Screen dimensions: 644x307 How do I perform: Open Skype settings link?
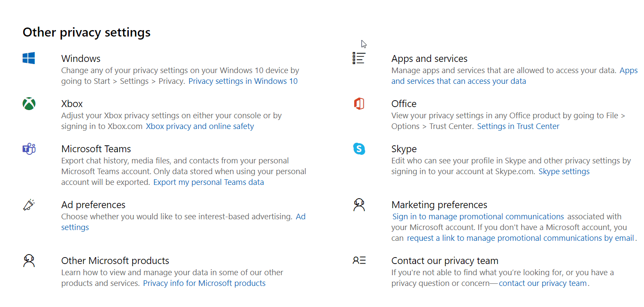click(564, 171)
